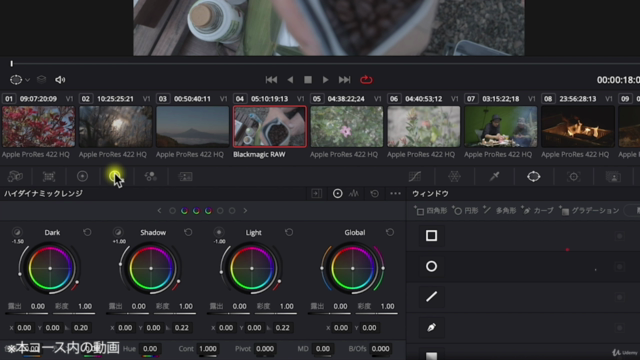Screen dimensions: 640x360
Task: Enable the pen curve window in list
Action: [x=431, y=327]
